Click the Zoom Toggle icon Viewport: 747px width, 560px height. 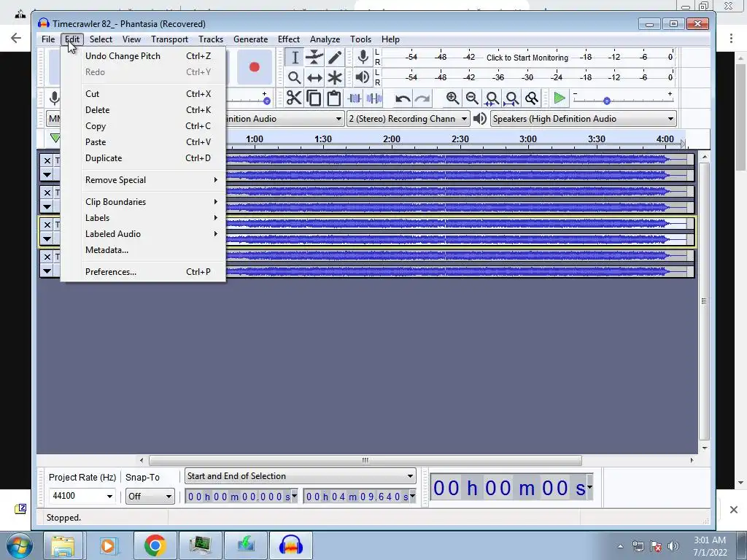531,98
